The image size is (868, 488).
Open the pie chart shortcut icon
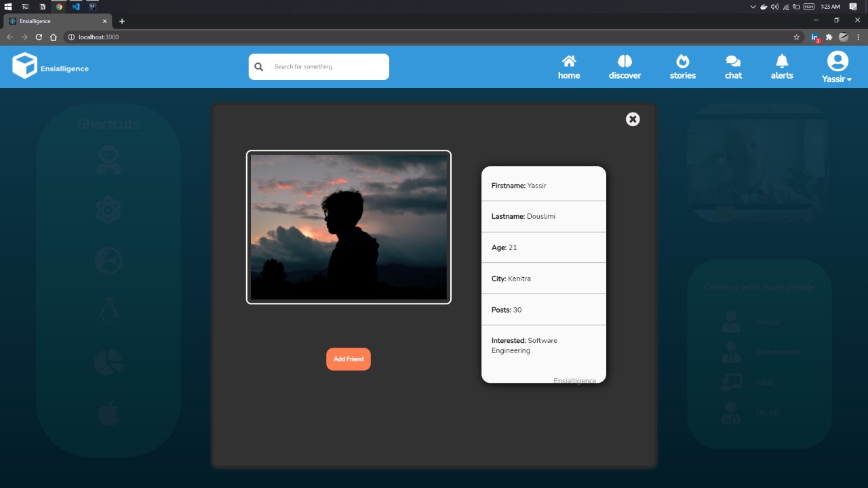(108, 361)
